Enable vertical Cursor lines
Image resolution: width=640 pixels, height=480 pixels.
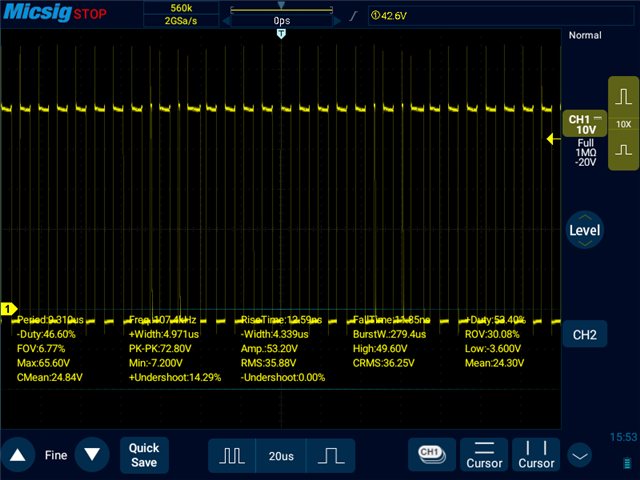pos(536,455)
